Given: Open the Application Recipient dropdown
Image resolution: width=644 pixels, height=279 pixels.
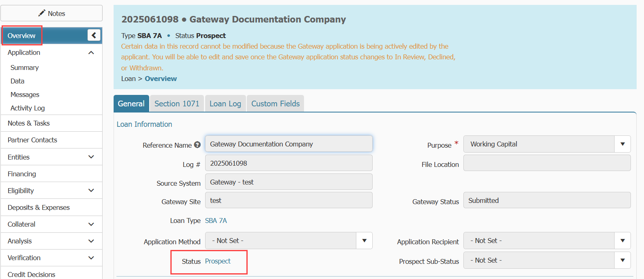Looking at the screenshot, I should click(622, 241).
